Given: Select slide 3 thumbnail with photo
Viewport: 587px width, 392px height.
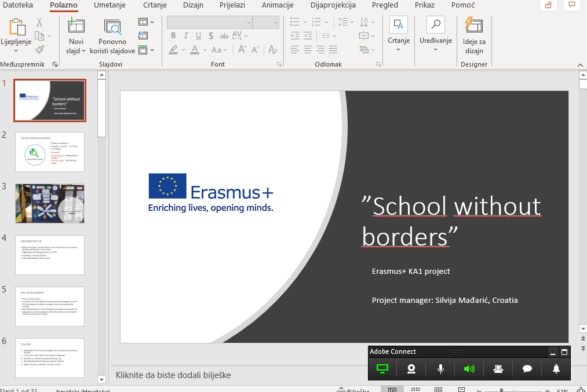Looking at the screenshot, I should pos(50,203).
